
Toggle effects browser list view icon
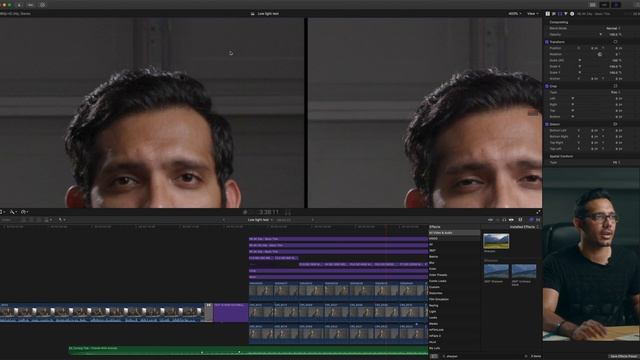tap(434, 356)
